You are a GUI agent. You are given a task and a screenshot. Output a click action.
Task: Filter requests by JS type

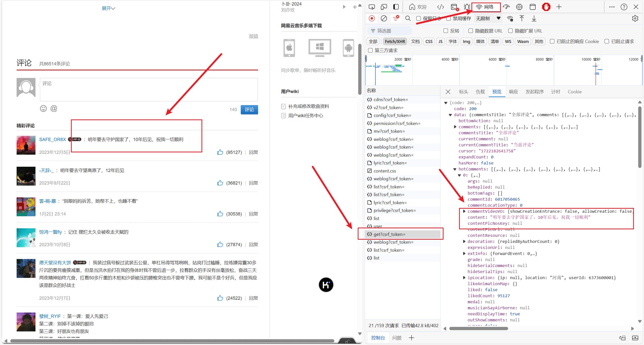click(440, 41)
